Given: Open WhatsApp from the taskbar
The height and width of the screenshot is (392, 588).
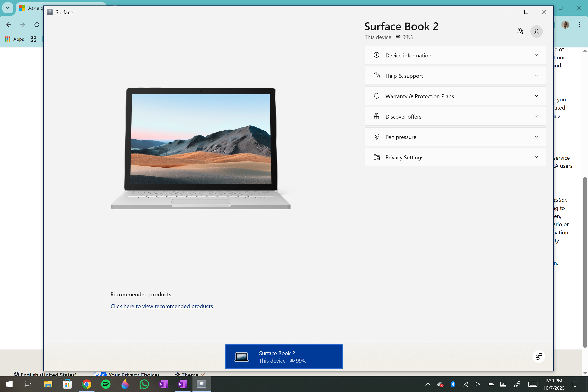Looking at the screenshot, I should coord(144,384).
